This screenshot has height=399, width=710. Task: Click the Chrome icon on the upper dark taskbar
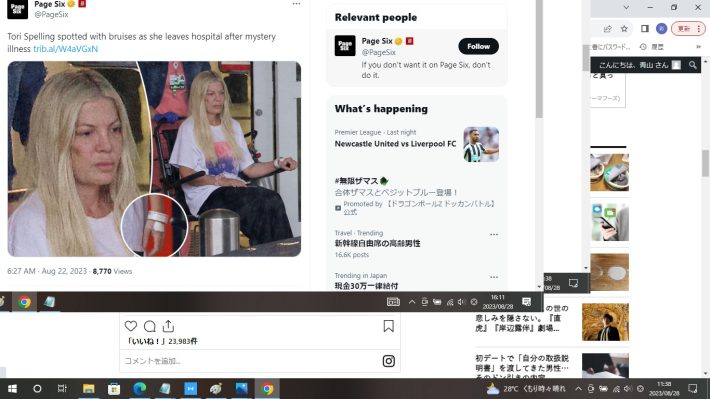[x=24, y=302]
